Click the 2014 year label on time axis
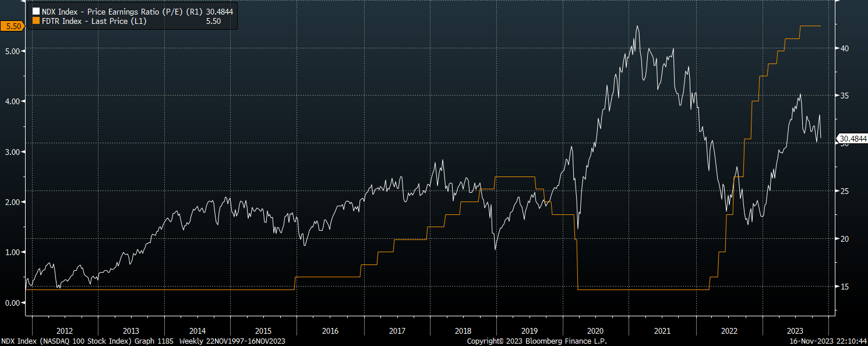The height and width of the screenshot is (346, 868). pyautogui.click(x=197, y=331)
